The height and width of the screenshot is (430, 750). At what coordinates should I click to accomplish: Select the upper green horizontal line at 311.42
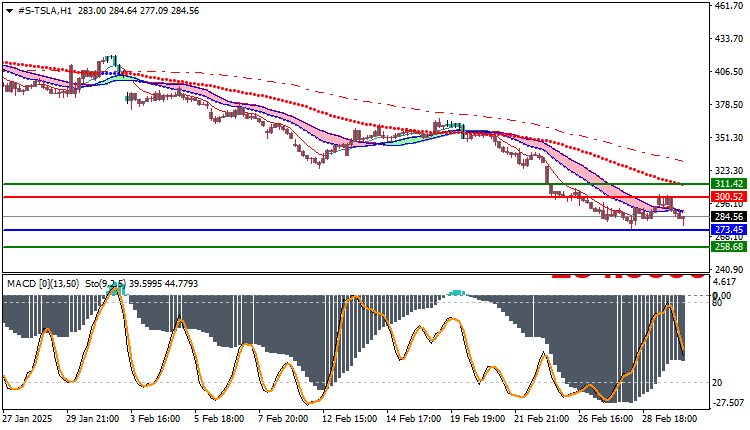click(356, 184)
